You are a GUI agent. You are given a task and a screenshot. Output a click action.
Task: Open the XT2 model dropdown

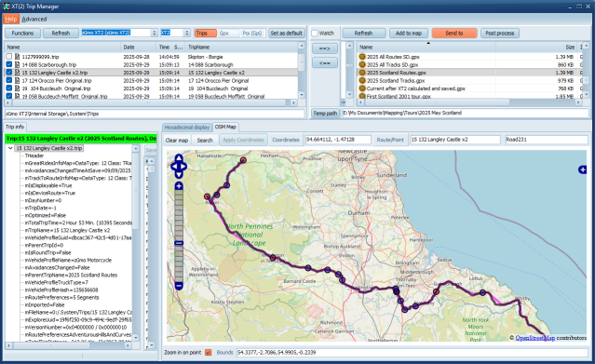[x=187, y=33]
